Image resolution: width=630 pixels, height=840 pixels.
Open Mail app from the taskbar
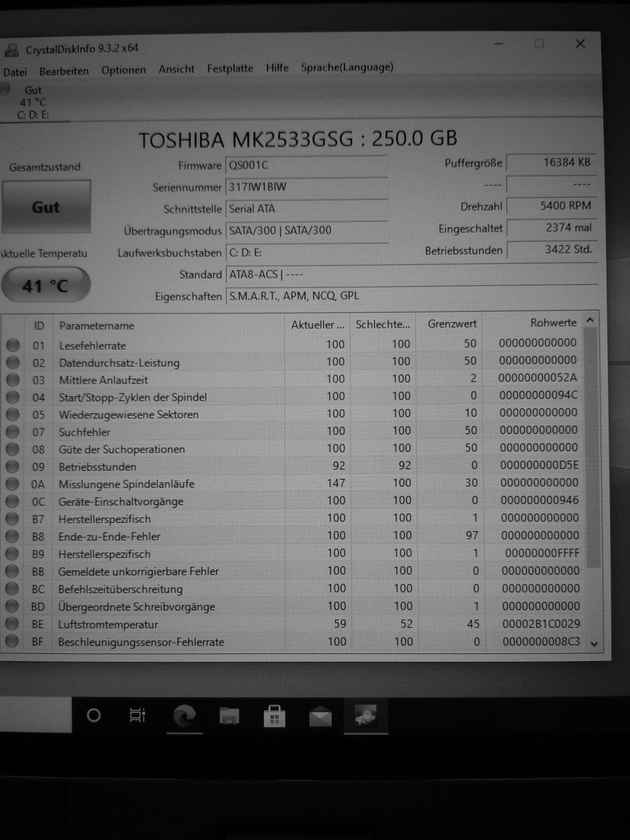[320, 717]
